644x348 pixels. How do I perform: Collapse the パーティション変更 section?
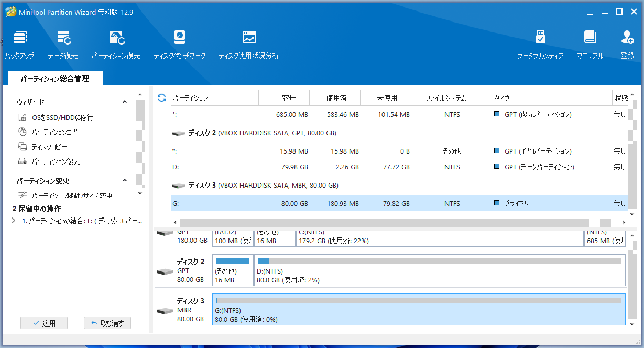pos(125,180)
